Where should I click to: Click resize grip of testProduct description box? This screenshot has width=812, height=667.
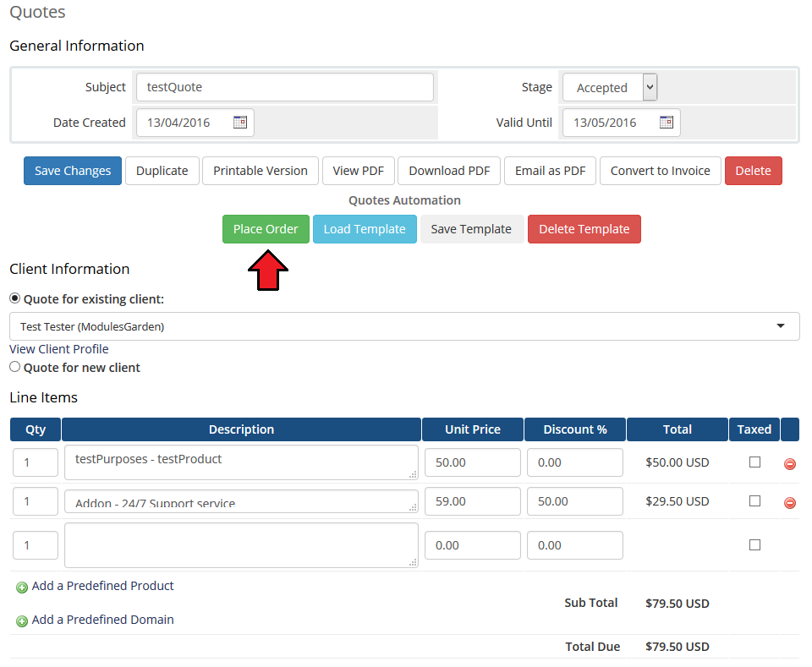(x=413, y=474)
